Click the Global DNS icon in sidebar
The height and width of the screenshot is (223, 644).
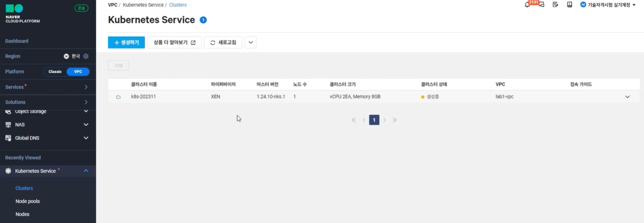coord(8,138)
